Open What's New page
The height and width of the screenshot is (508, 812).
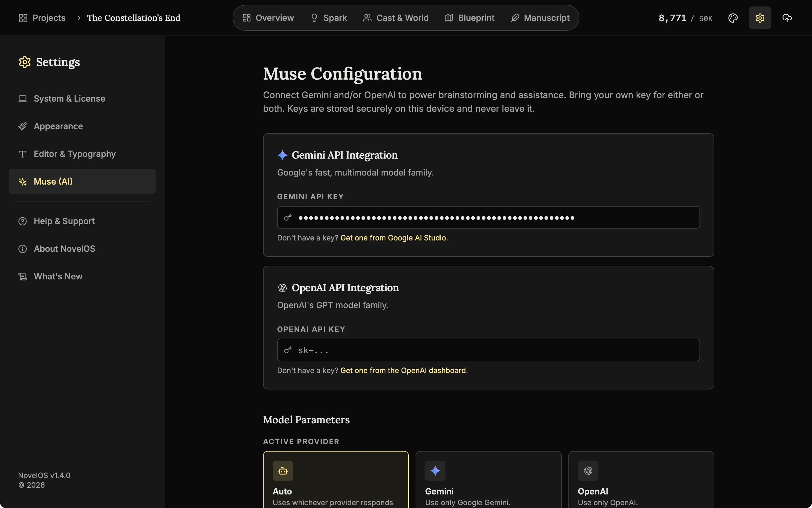[82, 277]
